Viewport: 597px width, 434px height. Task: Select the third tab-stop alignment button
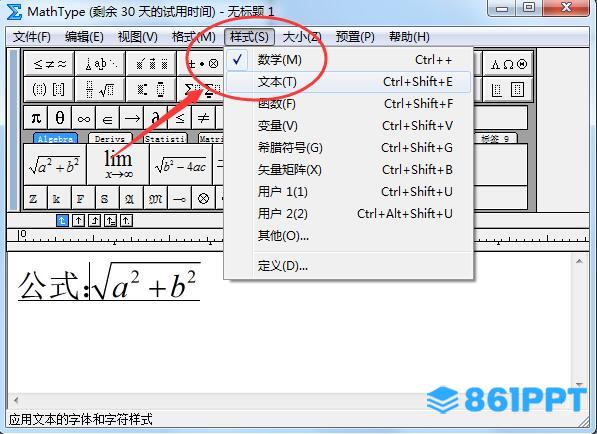pyautogui.click(x=94, y=220)
